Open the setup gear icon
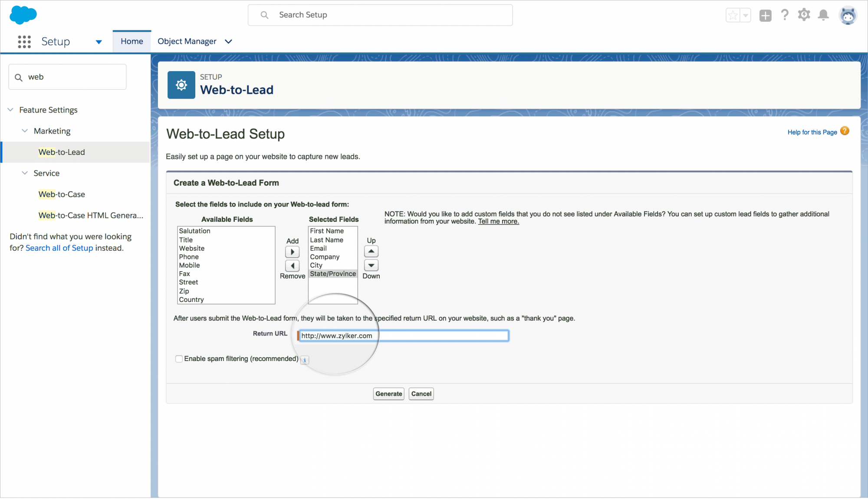Image resolution: width=868 pixels, height=499 pixels. [804, 15]
